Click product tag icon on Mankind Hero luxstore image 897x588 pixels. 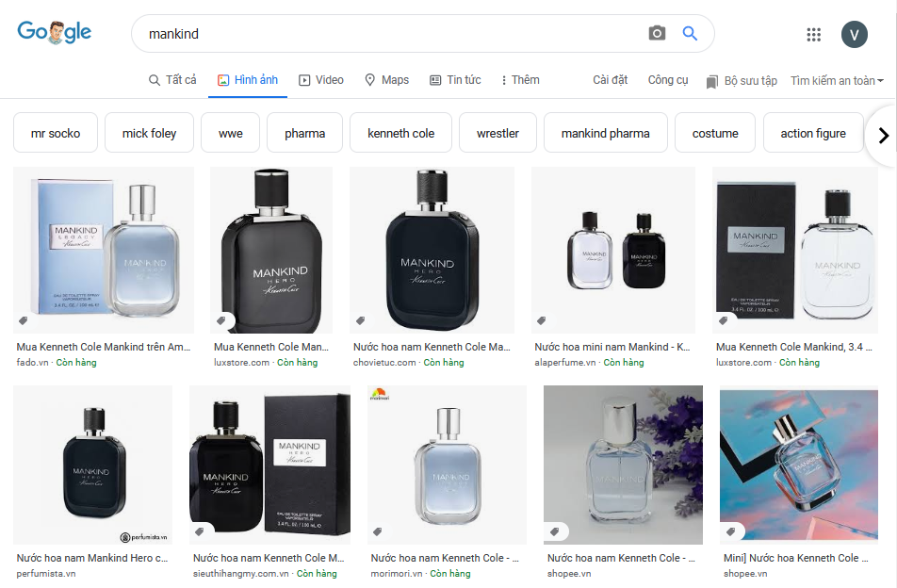click(220, 320)
